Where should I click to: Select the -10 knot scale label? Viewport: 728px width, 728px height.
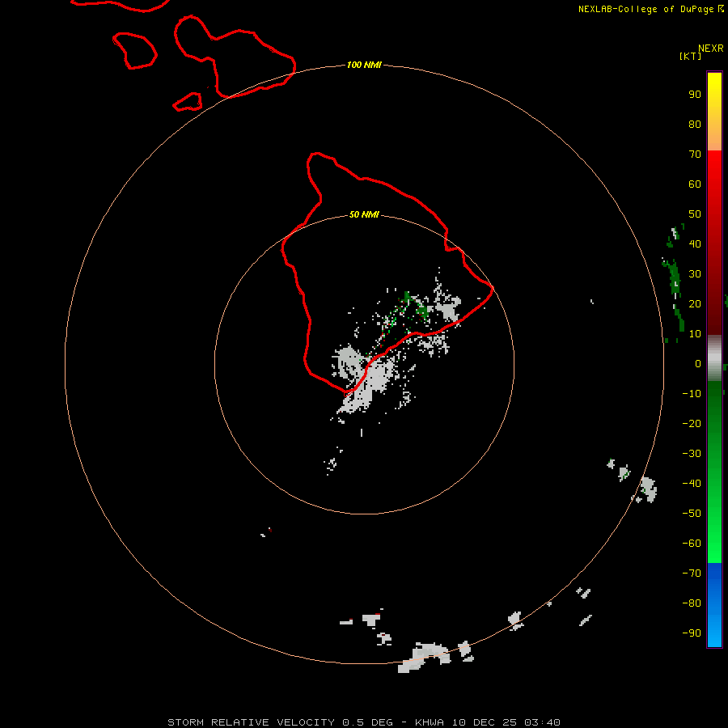(692, 394)
